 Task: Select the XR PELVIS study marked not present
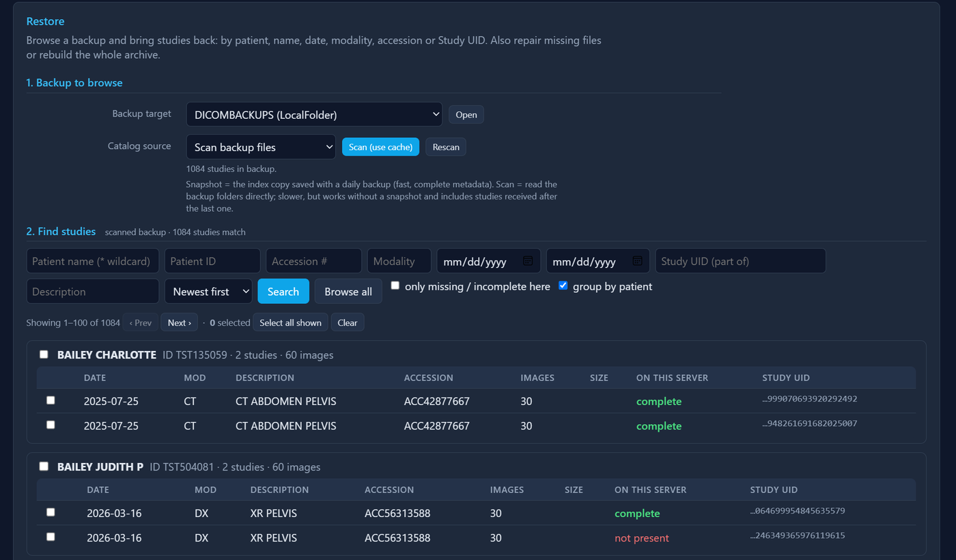coord(51,537)
